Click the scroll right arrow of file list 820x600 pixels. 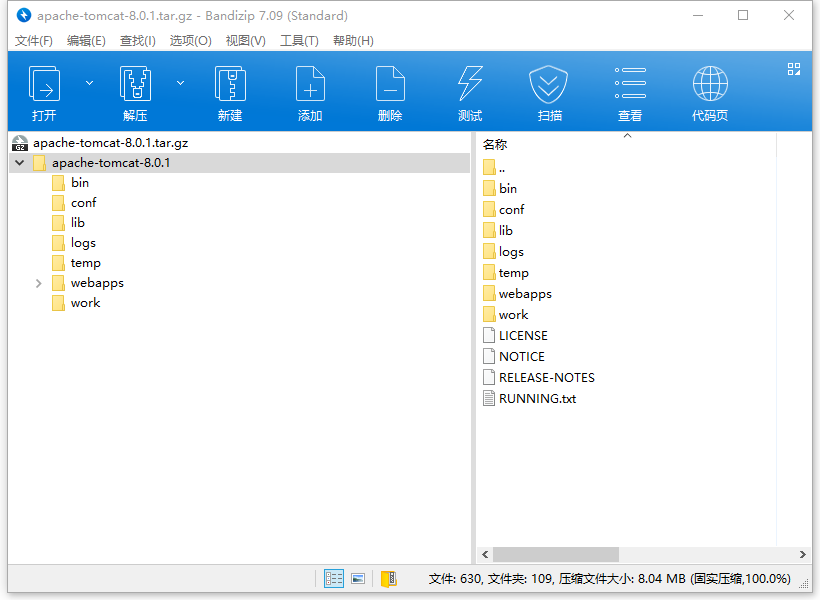click(x=803, y=554)
